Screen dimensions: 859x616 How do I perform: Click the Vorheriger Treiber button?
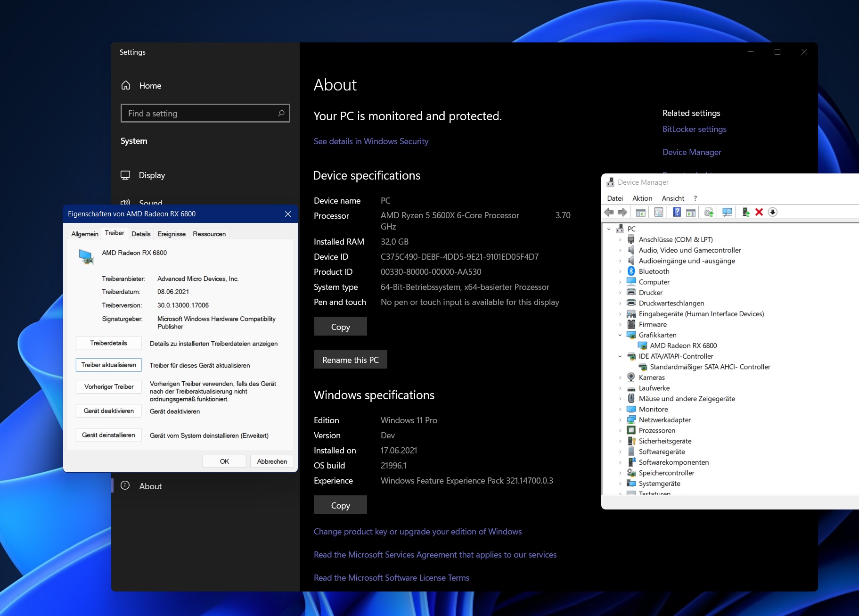click(109, 386)
